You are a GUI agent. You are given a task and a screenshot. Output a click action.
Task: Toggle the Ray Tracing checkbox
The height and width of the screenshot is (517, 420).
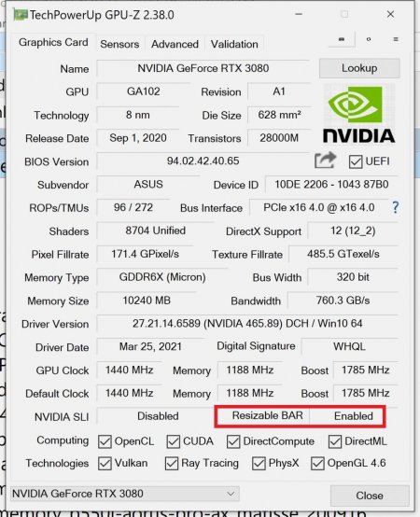172,463
